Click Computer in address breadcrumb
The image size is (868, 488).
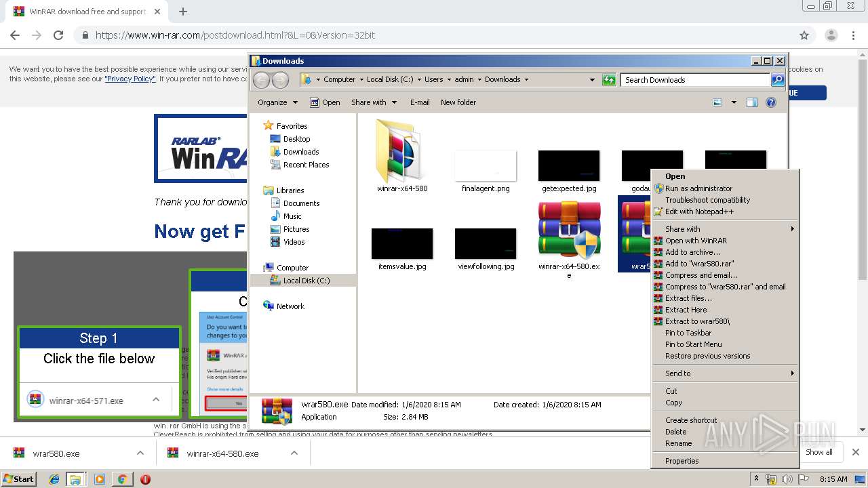(x=339, y=79)
